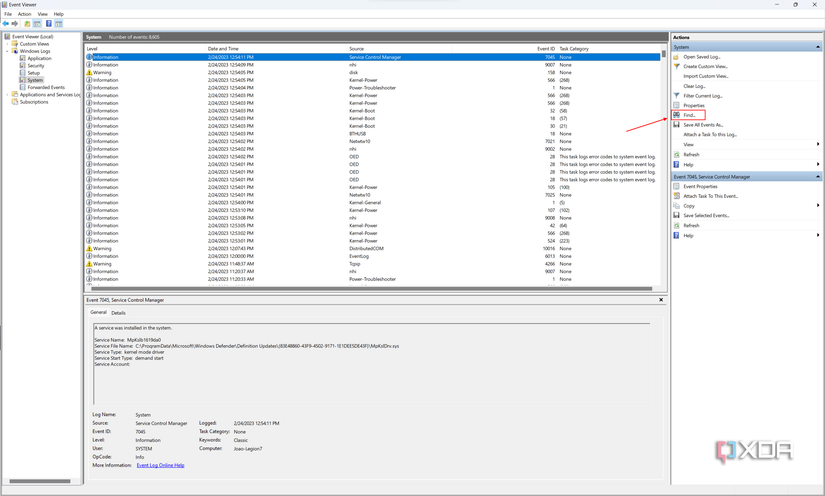Expand Applications and Services Logs node
Image resolution: width=825 pixels, height=496 pixels.
[x=7, y=95]
